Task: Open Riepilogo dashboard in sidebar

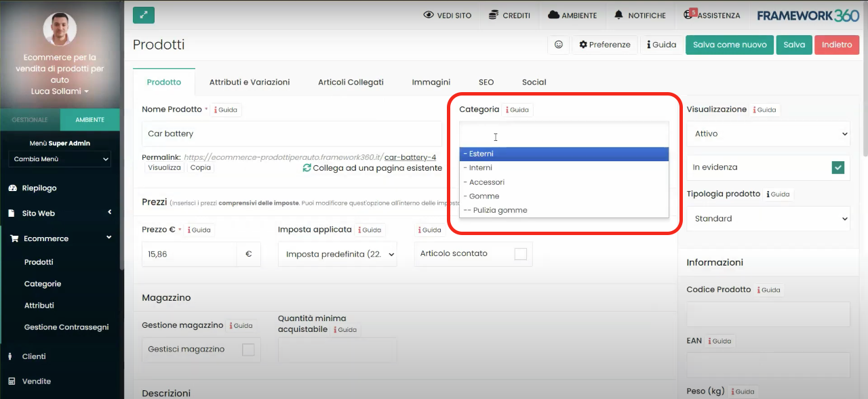Action: coord(39,188)
